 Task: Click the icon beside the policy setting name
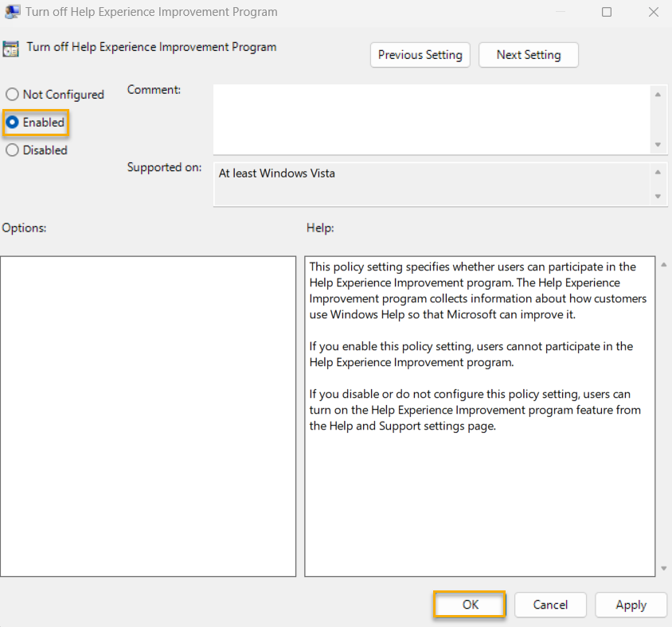[x=13, y=48]
